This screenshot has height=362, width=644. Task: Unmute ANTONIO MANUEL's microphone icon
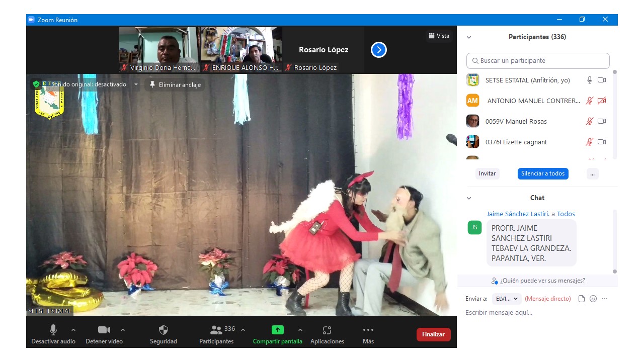589,101
